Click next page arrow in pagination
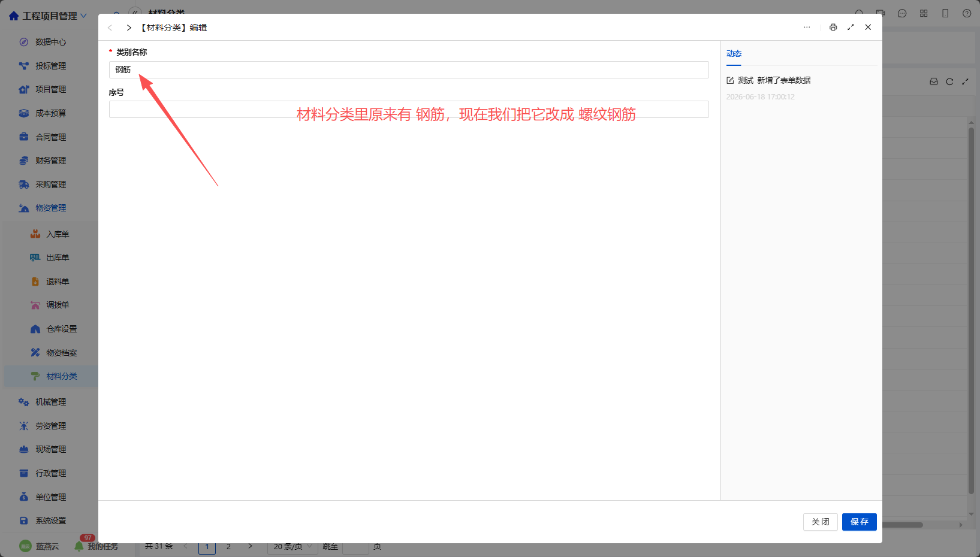The image size is (980, 557). click(x=250, y=546)
